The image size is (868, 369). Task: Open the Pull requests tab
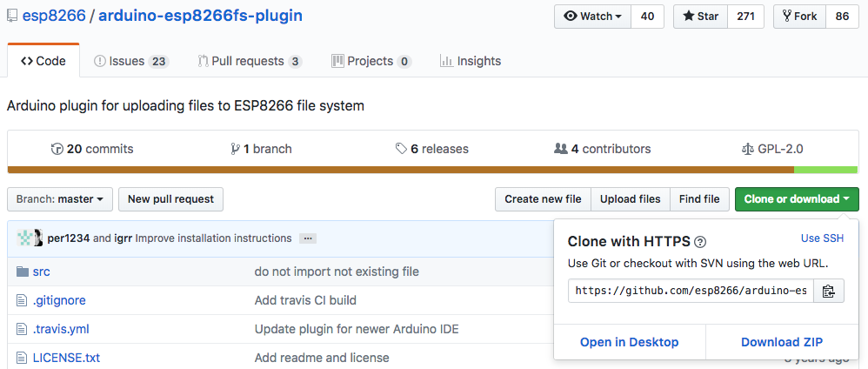[250, 61]
